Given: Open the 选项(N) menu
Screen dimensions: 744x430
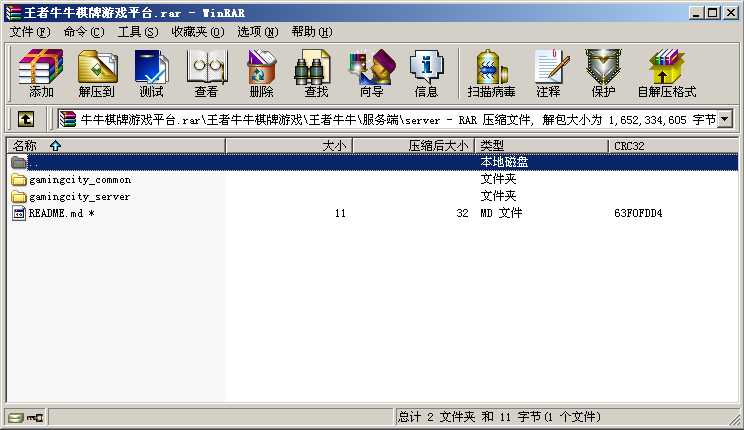Looking at the screenshot, I should coord(258,32).
